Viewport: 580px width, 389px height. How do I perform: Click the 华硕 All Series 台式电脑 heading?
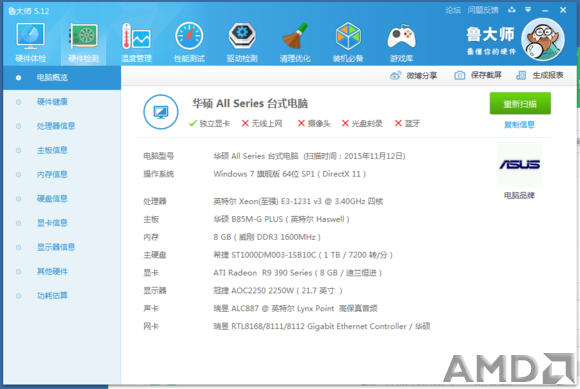click(250, 104)
